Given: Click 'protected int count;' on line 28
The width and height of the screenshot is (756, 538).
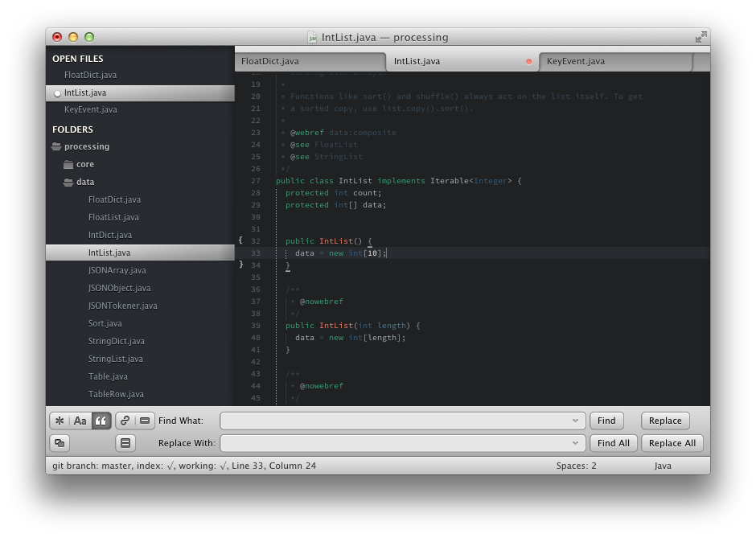Looking at the screenshot, I should click(x=333, y=193).
